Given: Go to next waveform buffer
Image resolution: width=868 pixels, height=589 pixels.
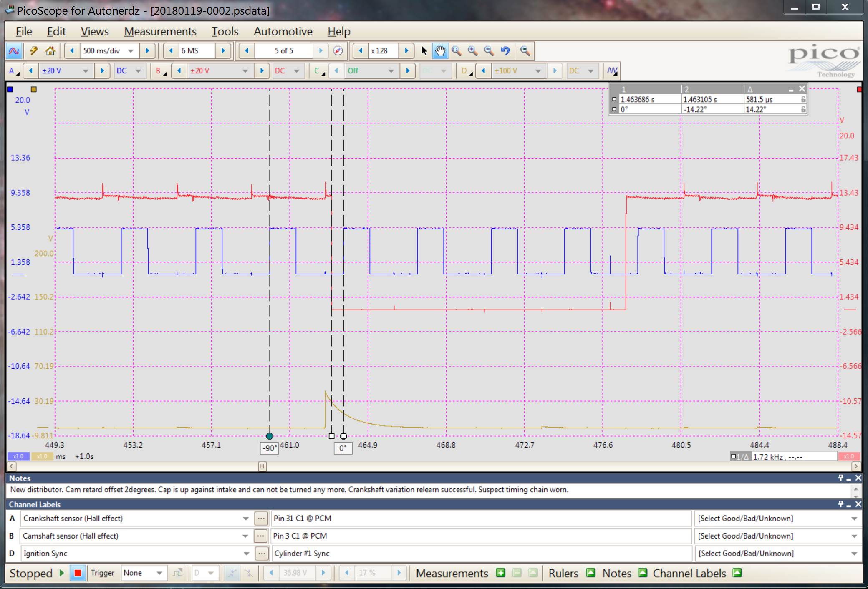Looking at the screenshot, I should pyautogui.click(x=321, y=51).
